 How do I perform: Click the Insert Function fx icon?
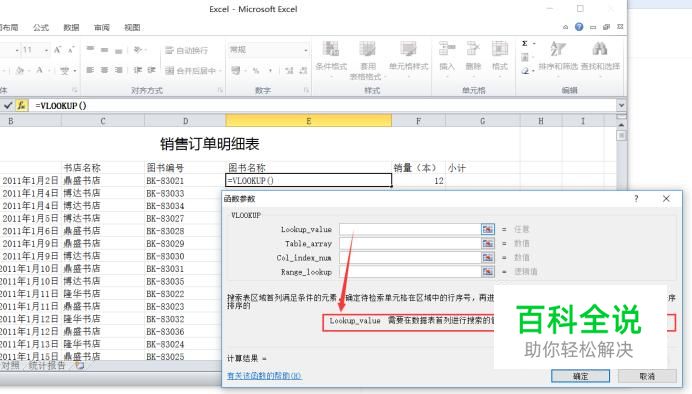click(x=21, y=105)
